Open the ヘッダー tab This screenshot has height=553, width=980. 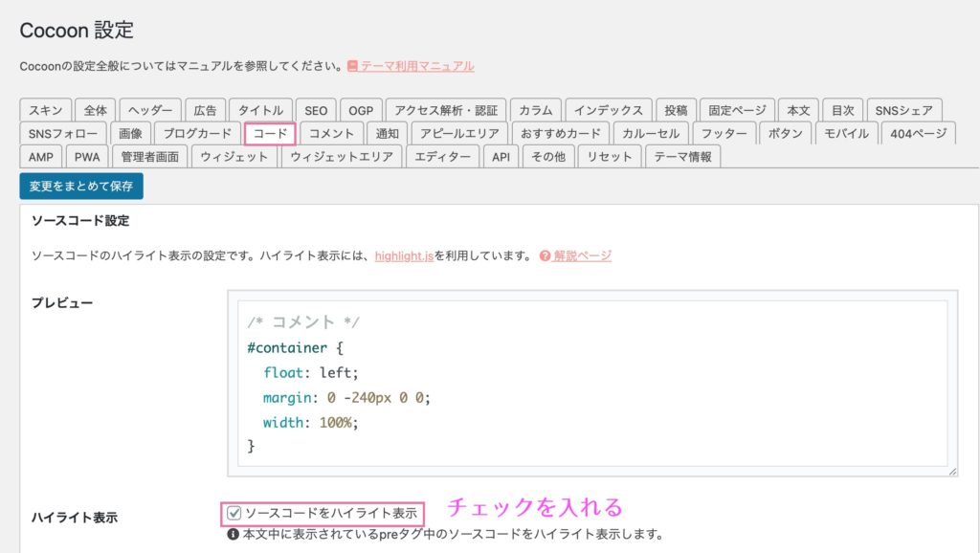150,110
